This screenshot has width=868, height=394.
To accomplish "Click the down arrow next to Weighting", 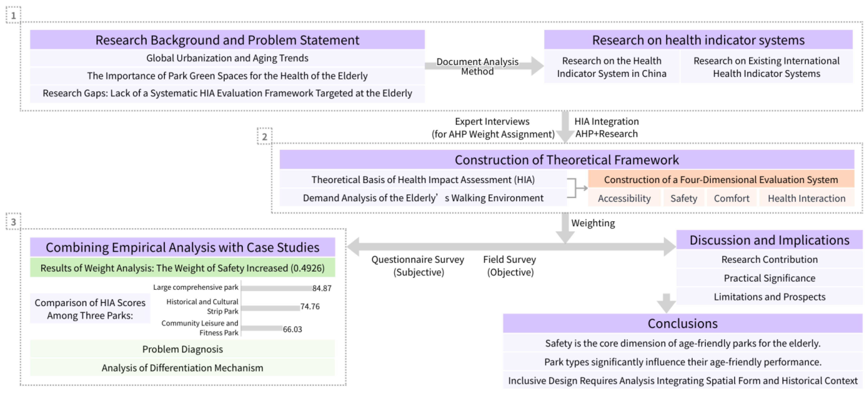I will 565,227.
